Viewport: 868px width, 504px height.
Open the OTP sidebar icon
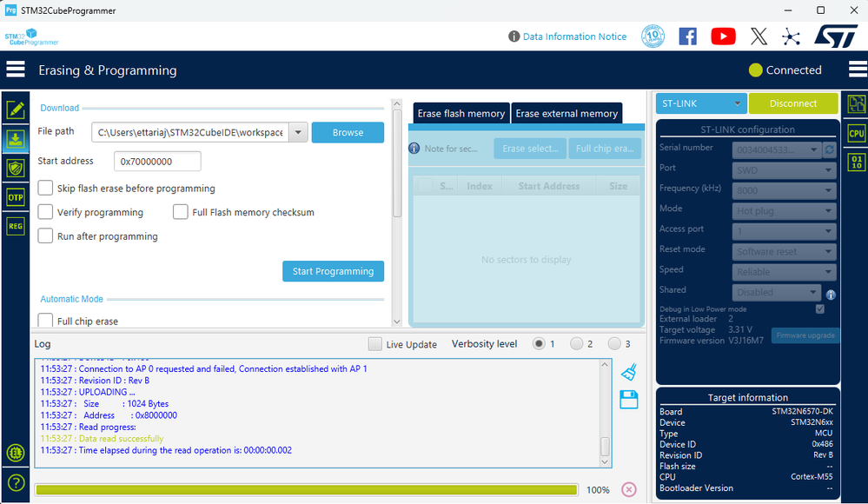(x=16, y=197)
